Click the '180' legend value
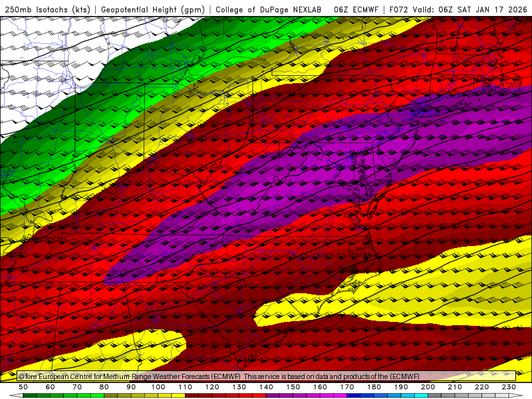Viewport: 532px width, 399px height. pos(374,387)
